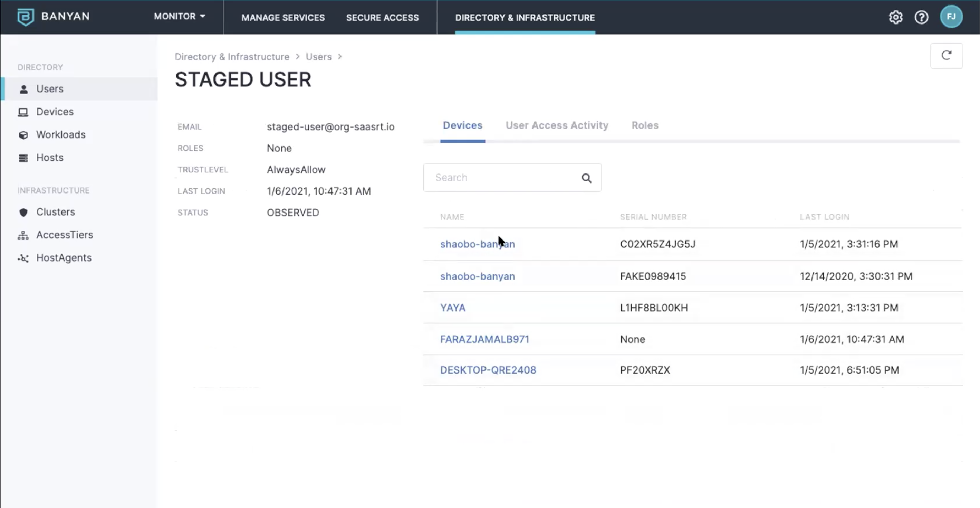Open the Manage Services menu
Image resolution: width=980 pixels, height=508 pixels.
(x=283, y=18)
